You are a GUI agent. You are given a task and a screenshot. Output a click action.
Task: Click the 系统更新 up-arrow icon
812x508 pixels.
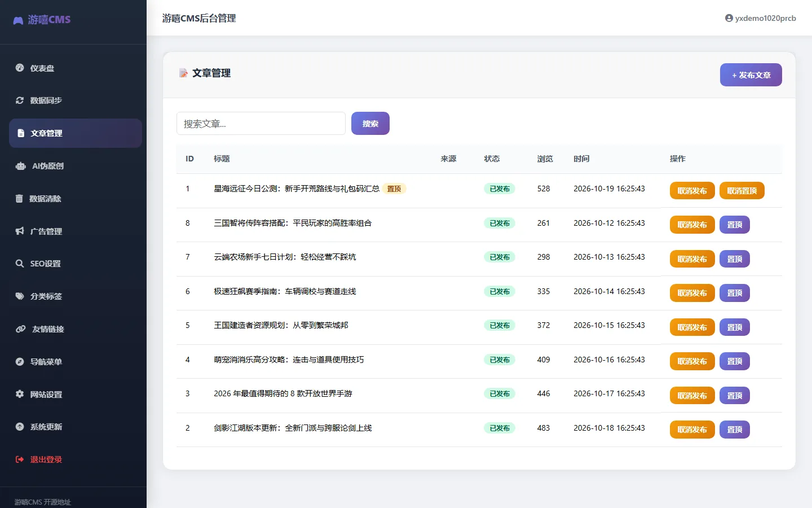[x=20, y=427]
